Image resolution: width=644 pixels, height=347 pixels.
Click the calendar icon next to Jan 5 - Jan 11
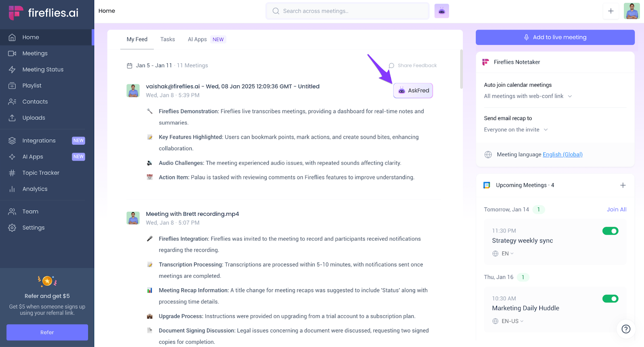click(x=130, y=66)
